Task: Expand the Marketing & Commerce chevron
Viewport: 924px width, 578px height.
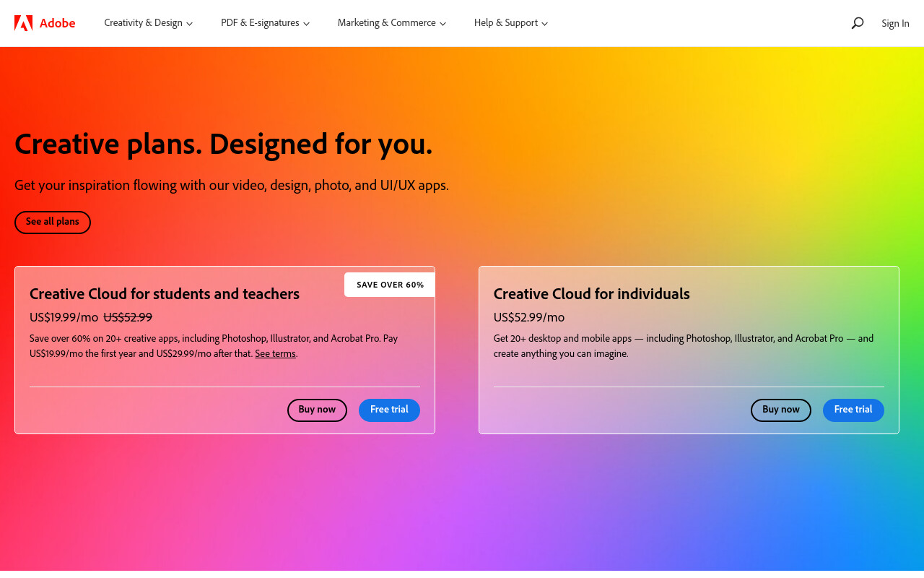Action: tap(443, 24)
